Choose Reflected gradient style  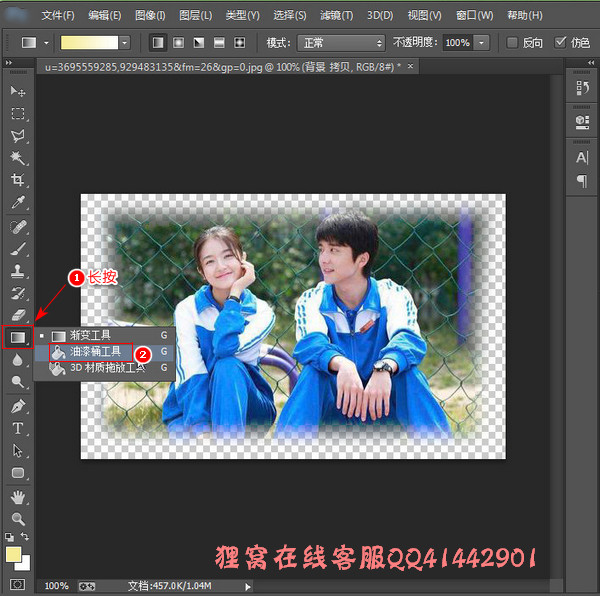point(219,42)
